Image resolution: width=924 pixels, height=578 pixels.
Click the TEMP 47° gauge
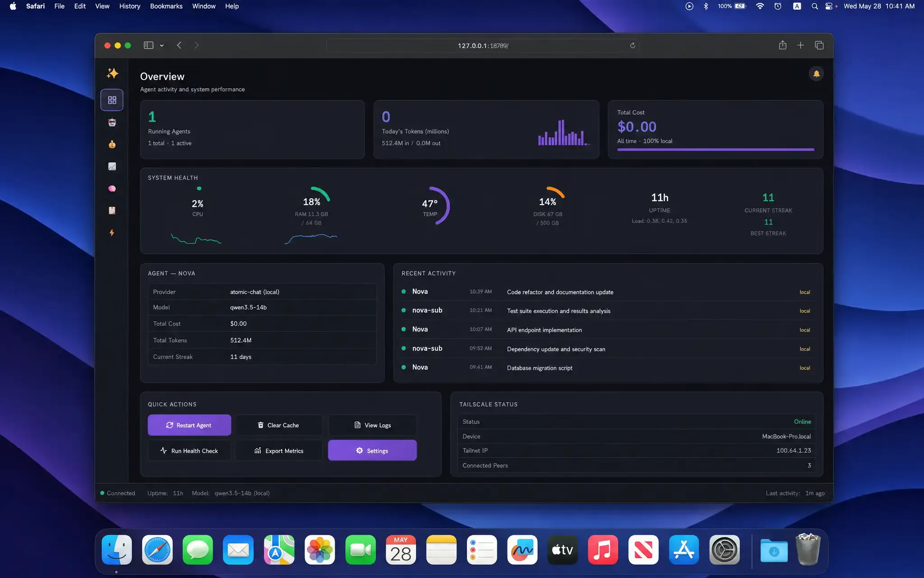(431, 206)
